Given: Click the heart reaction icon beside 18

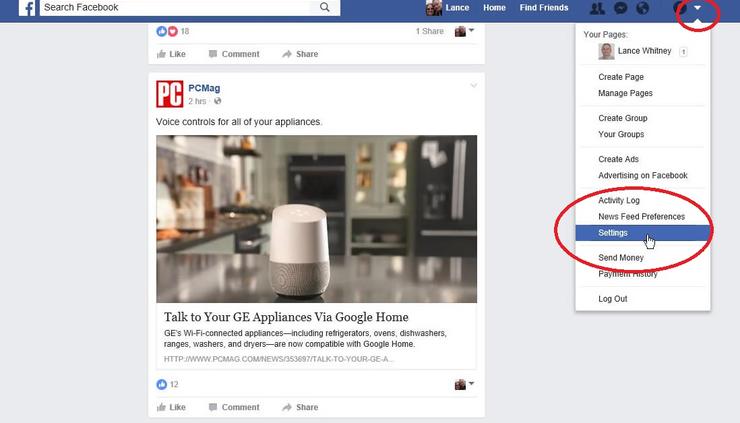Looking at the screenshot, I should (x=173, y=31).
